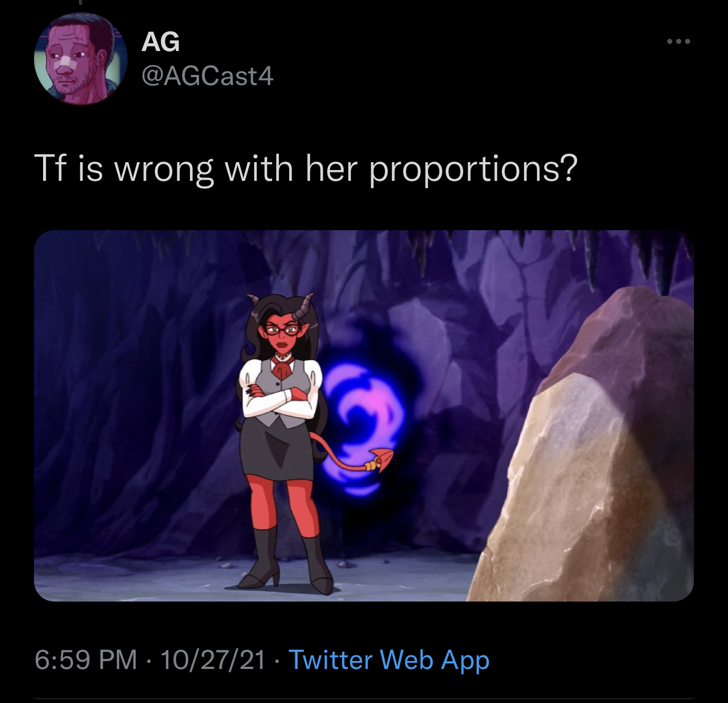Screen dimensions: 728x703
Task: Open the Twitter Web App source link
Action: point(389,660)
